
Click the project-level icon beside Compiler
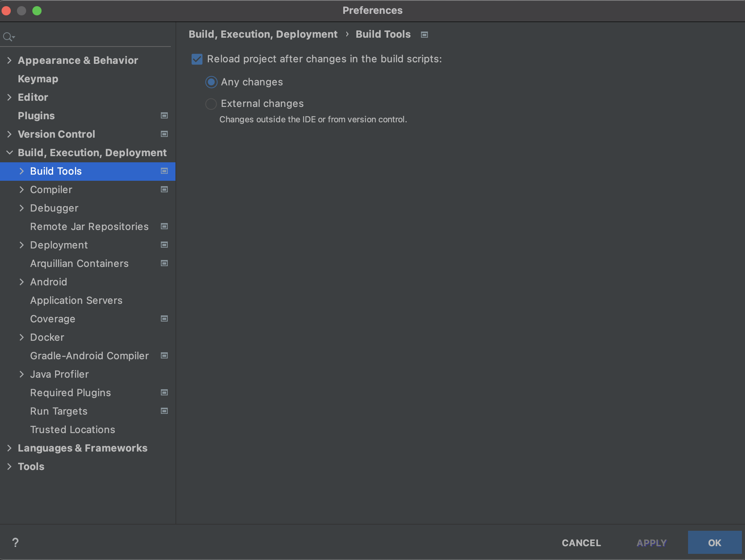(164, 189)
